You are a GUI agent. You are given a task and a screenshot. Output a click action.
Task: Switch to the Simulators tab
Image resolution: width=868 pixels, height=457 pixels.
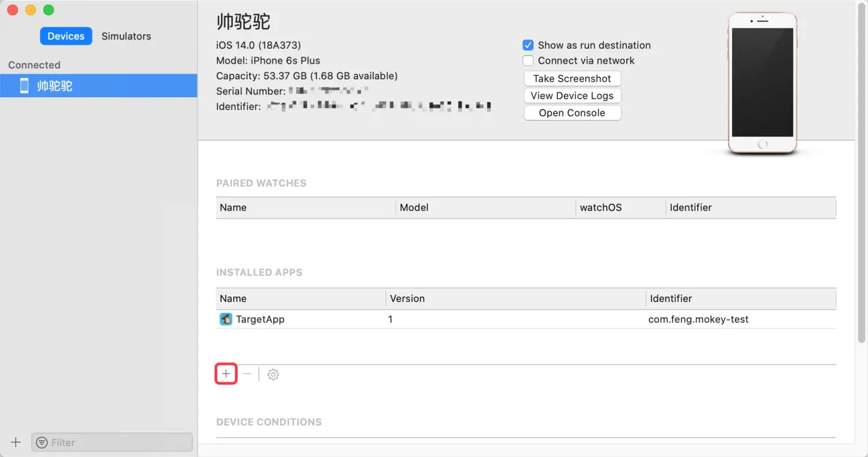(x=126, y=36)
